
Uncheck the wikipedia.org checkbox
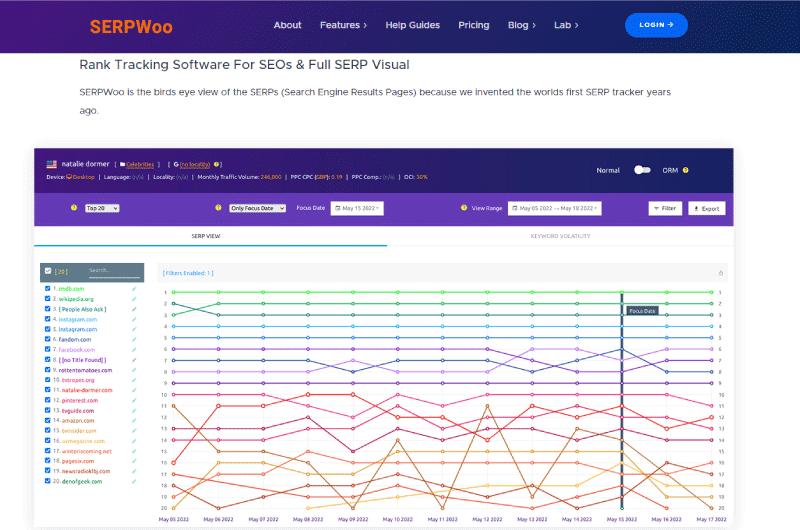47,298
